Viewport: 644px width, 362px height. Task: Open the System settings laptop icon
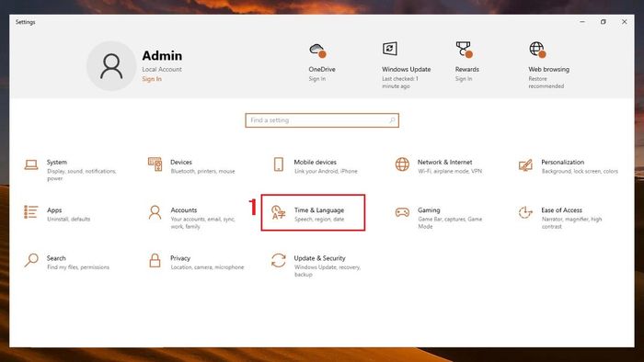pyautogui.click(x=31, y=164)
